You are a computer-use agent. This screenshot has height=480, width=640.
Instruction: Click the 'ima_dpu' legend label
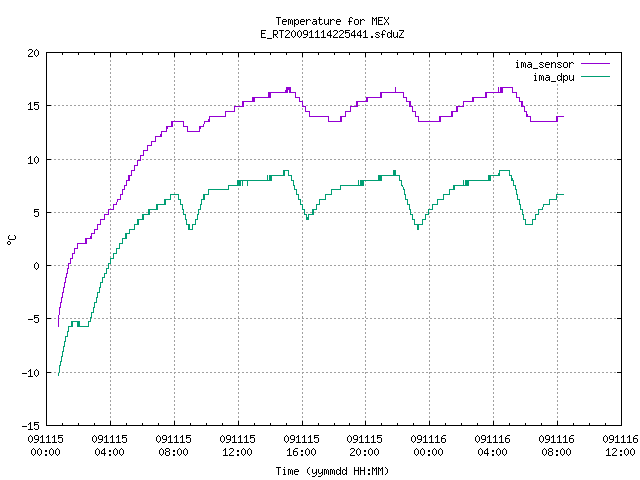(x=554, y=77)
